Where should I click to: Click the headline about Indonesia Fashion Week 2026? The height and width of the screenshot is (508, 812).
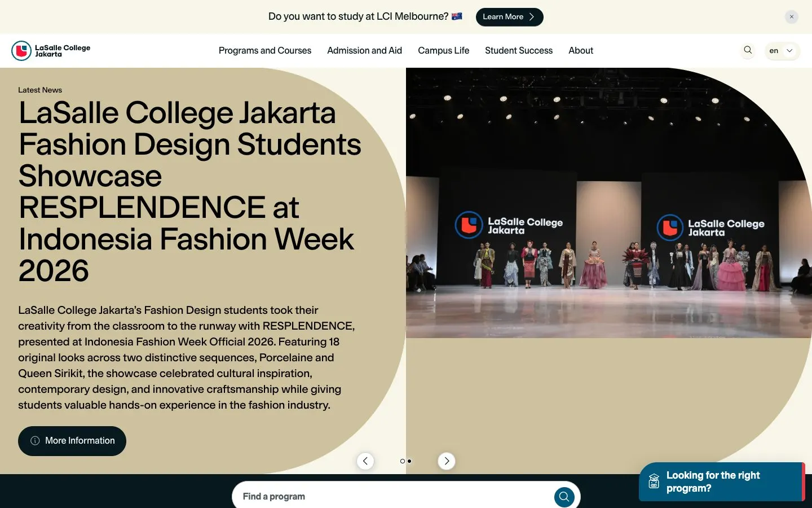point(189,191)
